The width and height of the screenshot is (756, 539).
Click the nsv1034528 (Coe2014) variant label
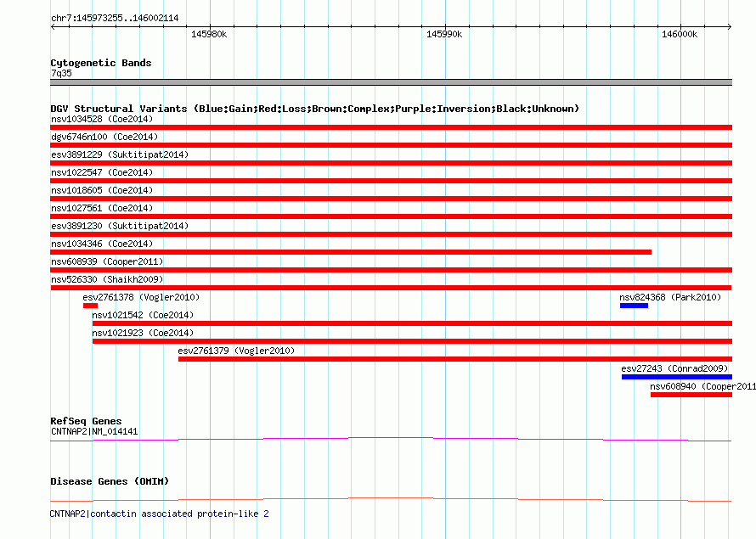tap(102, 119)
